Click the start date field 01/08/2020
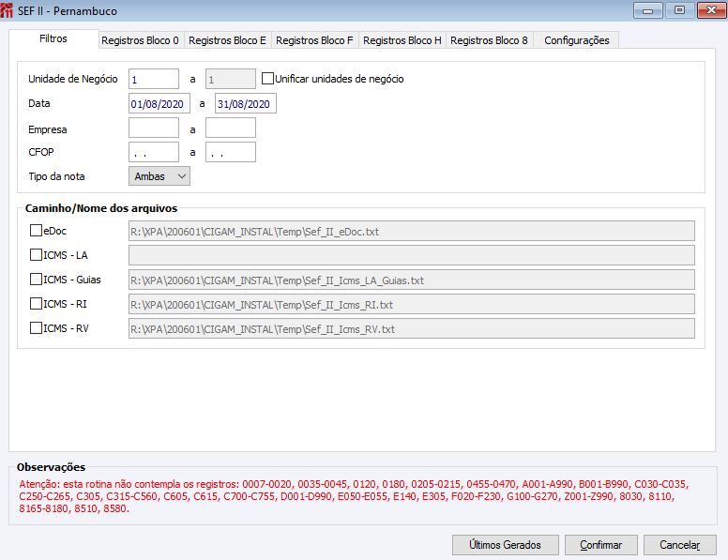 pyautogui.click(x=159, y=103)
